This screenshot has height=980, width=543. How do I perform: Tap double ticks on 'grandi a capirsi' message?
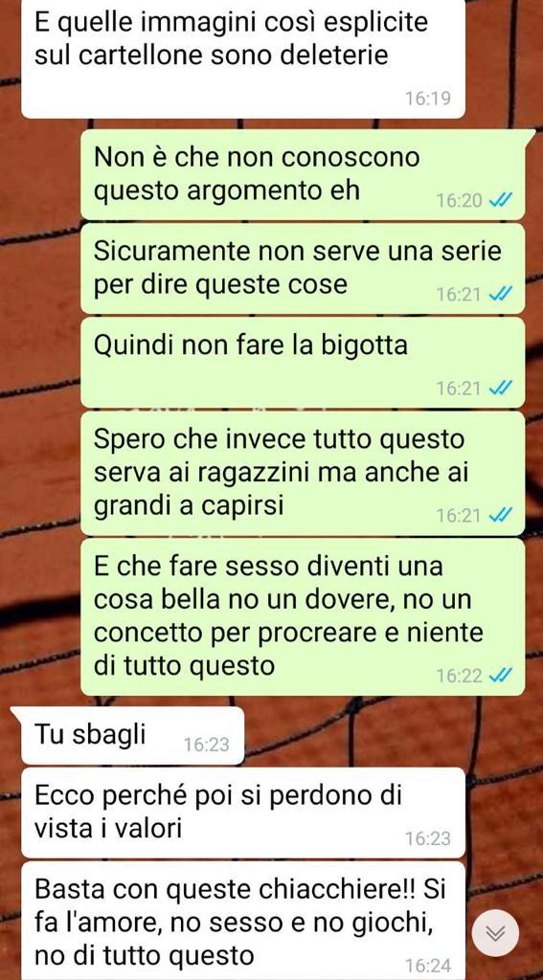pyautogui.click(x=501, y=515)
